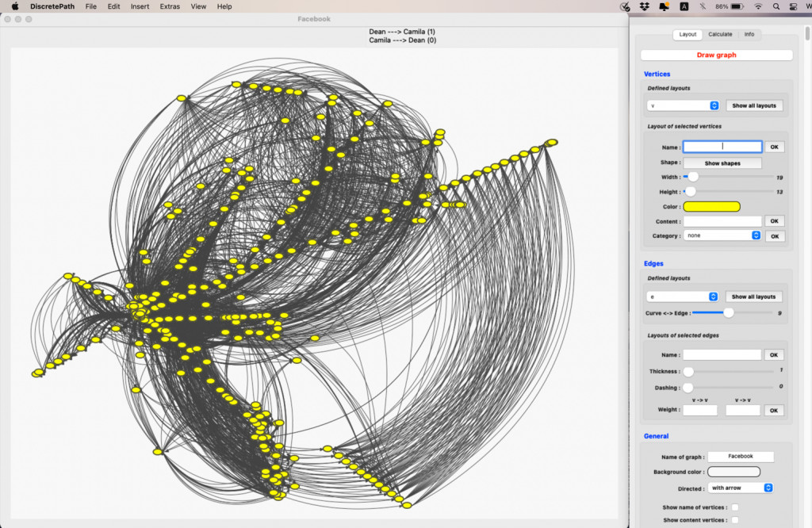Click the 'Camila ---> Dean (0)' result text

[402, 40]
